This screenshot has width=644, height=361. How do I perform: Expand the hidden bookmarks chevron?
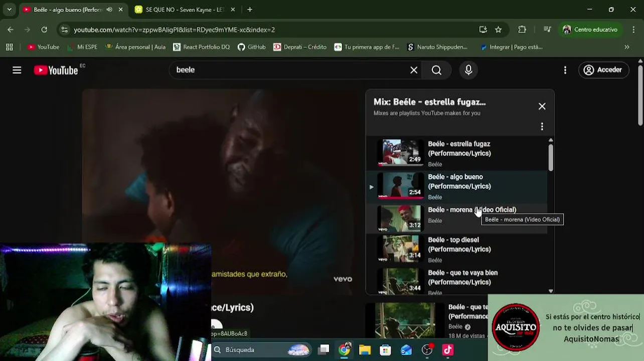tap(627, 47)
